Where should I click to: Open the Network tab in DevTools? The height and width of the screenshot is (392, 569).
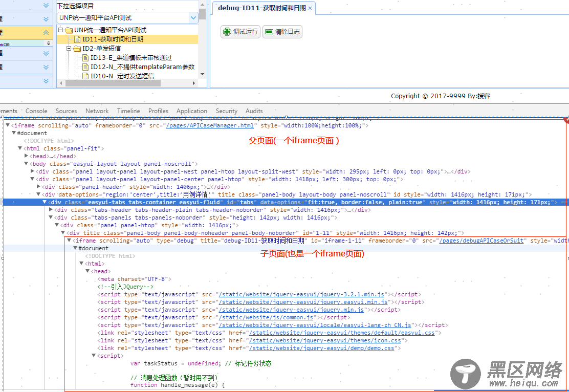point(97,111)
